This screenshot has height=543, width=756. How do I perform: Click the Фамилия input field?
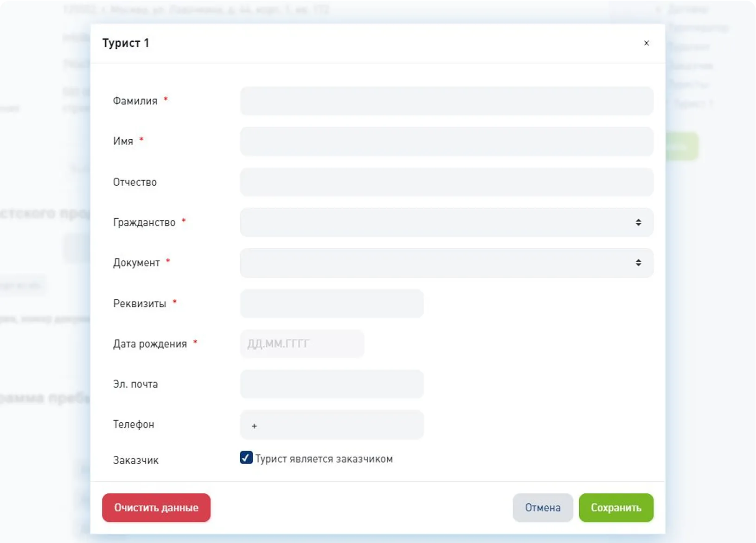click(446, 101)
